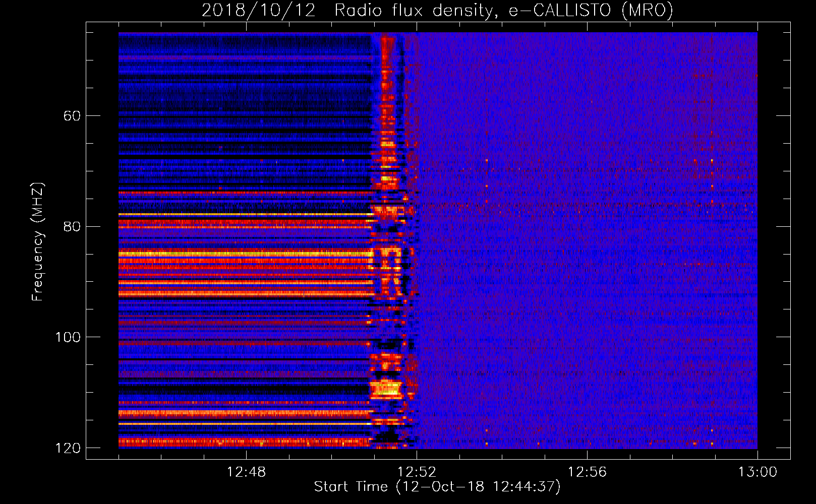Viewport: 816px width, 504px height.
Task: Click the 80 frequency tick label
Action: pyautogui.click(x=72, y=226)
